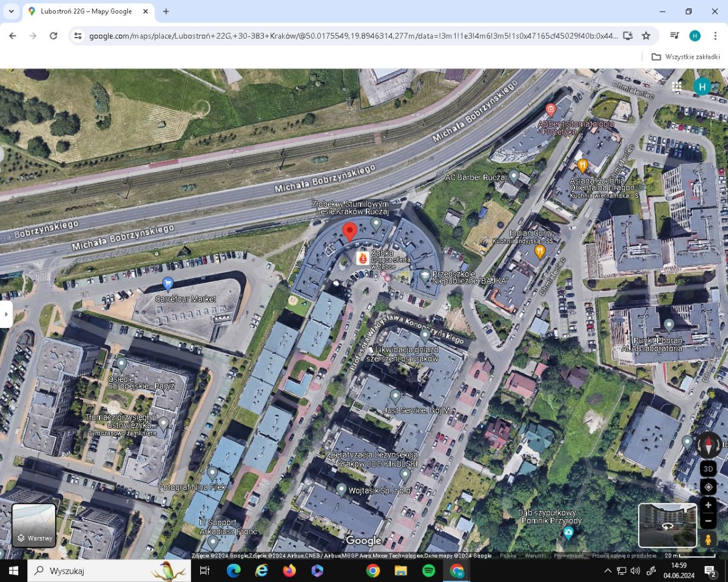Click the ABDent Stomatologia Protetyka marker
This screenshot has width=728, height=582.
(x=551, y=110)
